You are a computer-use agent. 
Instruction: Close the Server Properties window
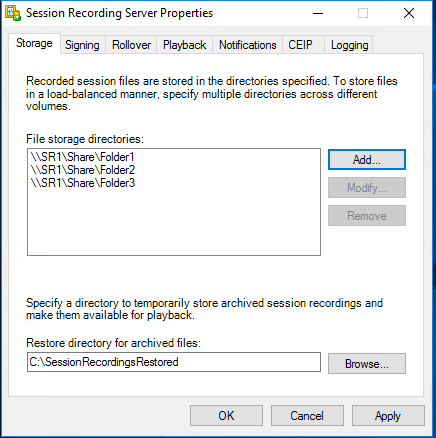pyautogui.click(x=409, y=13)
